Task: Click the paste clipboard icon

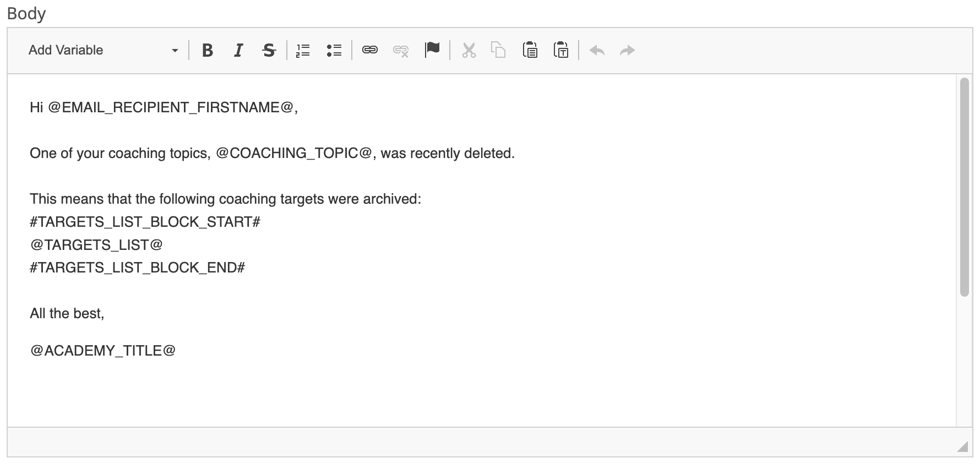Action: click(530, 50)
